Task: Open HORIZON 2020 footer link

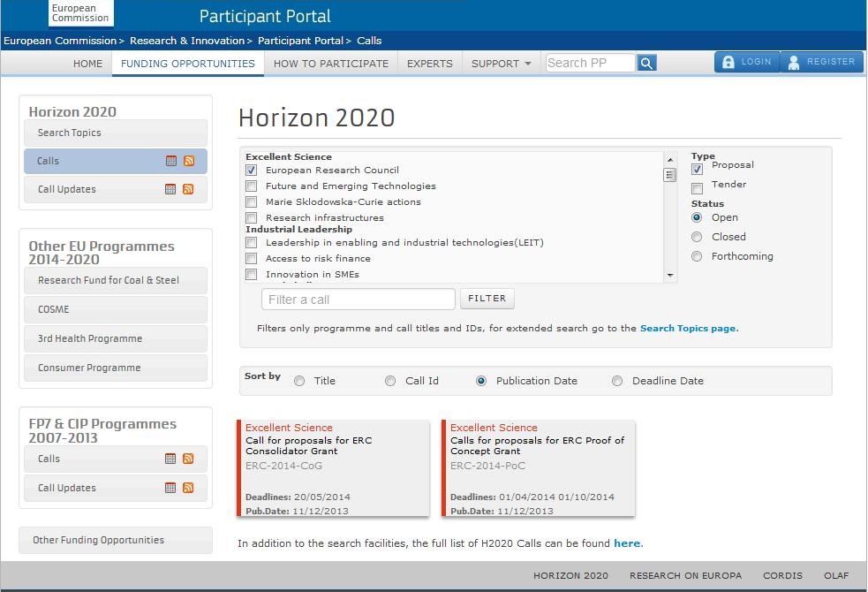Action: pos(570,575)
